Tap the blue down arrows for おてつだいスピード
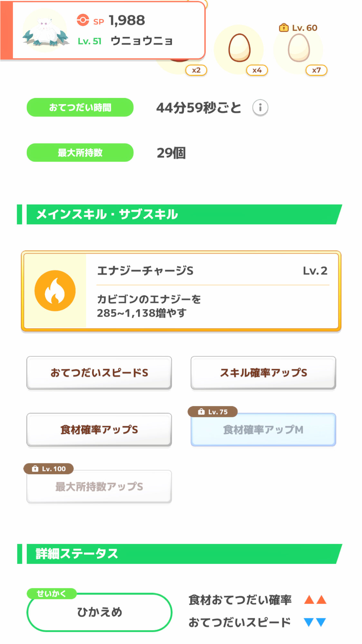 click(x=315, y=622)
